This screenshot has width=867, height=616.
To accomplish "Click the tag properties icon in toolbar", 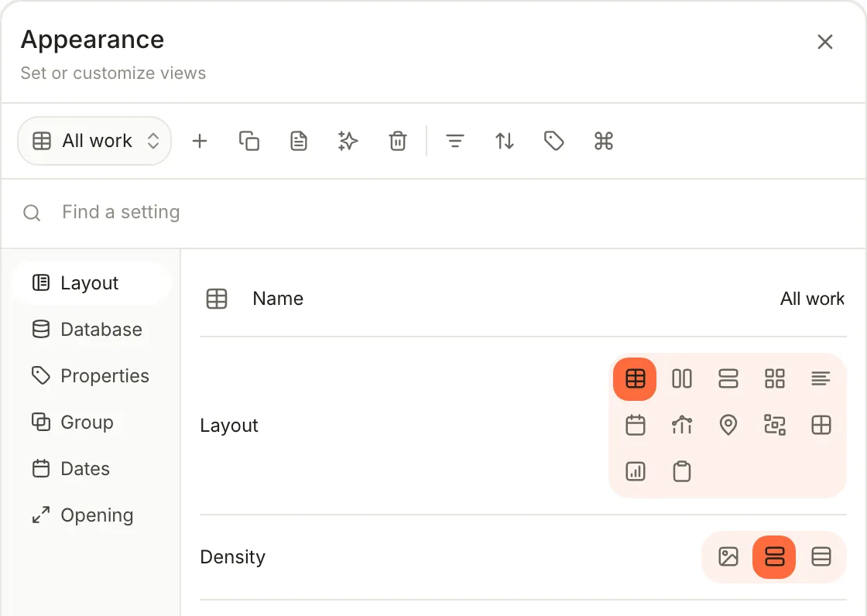I will (554, 141).
